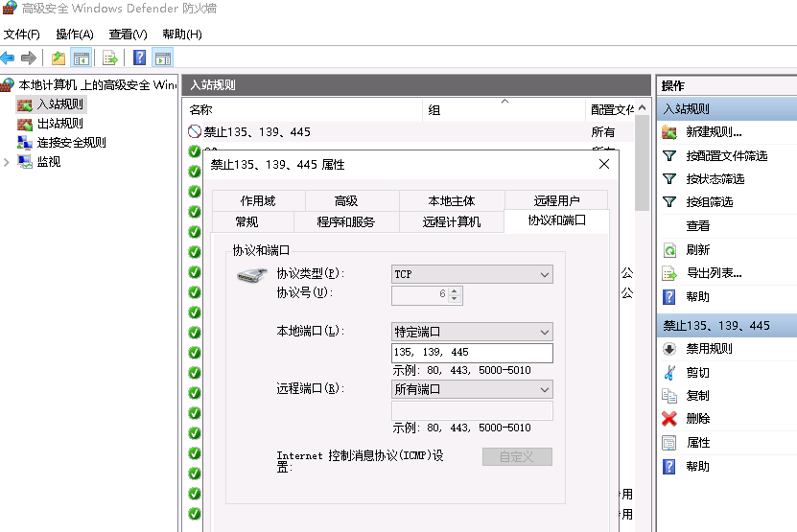797x532 pixels.
Task: Click the help icon under 入站规则 actions
Action: 669,297
